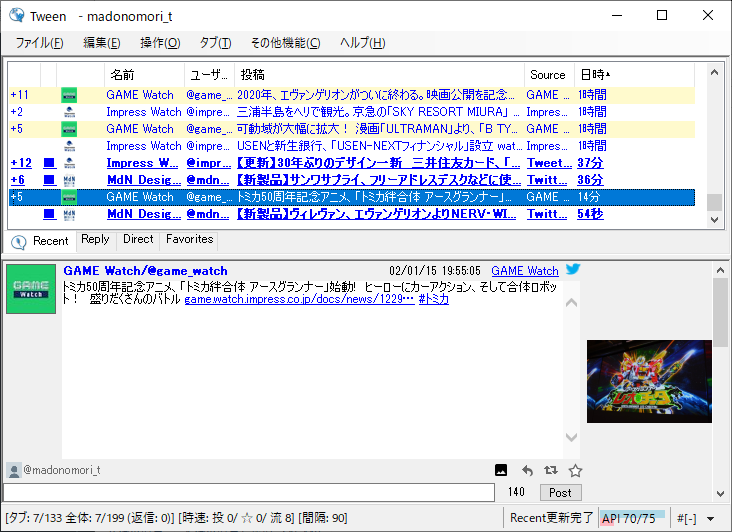Screen dimensions: 732x532
Task: Open GAME Watch/@game_watch profile name
Action: [x=145, y=271]
